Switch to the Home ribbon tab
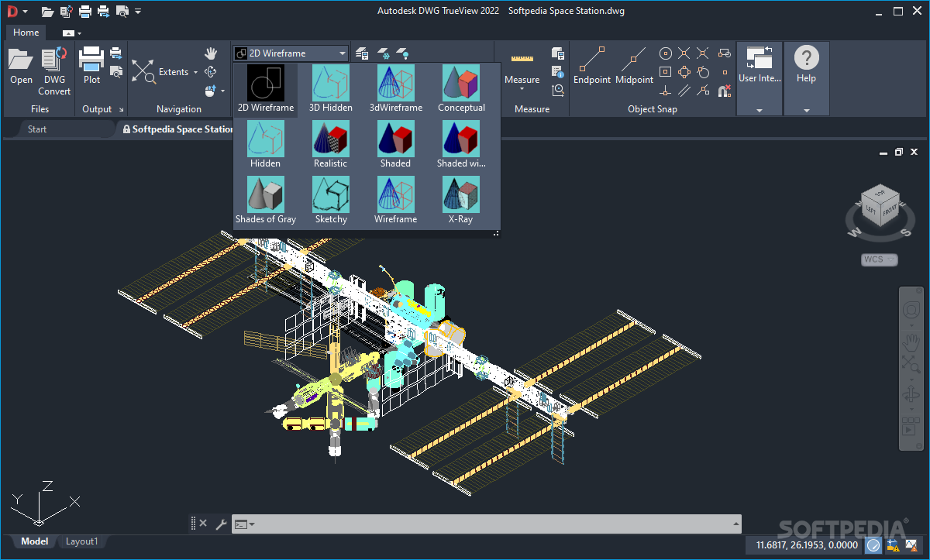930x560 pixels. tap(26, 33)
